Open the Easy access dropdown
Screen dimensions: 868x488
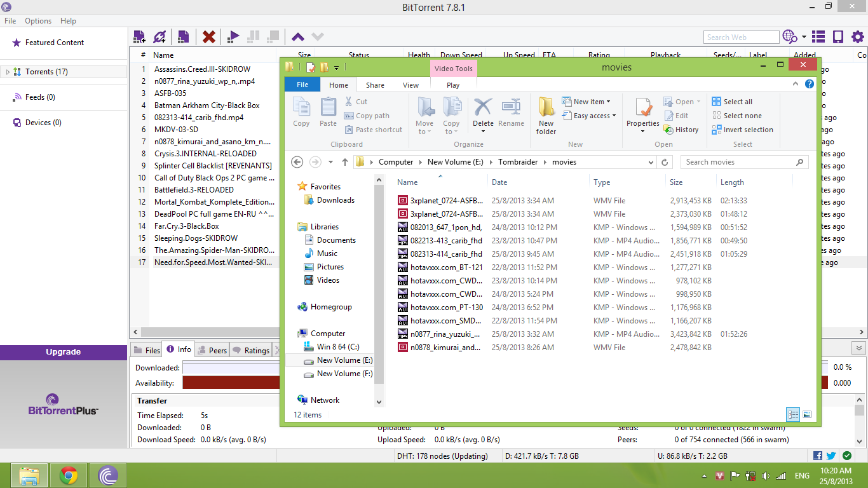tap(589, 116)
